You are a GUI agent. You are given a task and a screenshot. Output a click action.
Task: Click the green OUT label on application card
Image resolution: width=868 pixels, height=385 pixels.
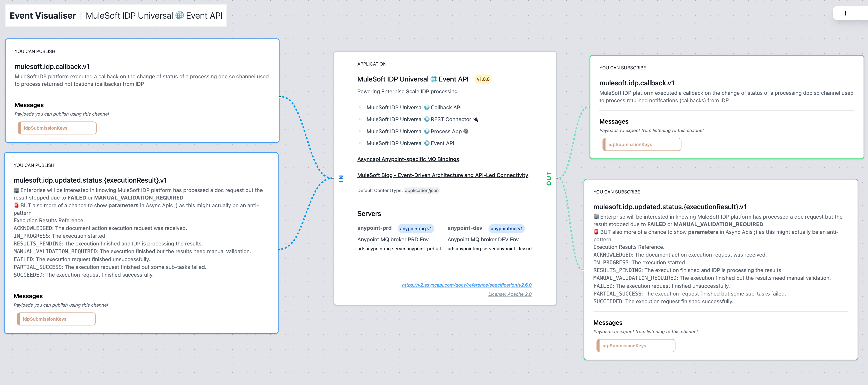pos(549,178)
